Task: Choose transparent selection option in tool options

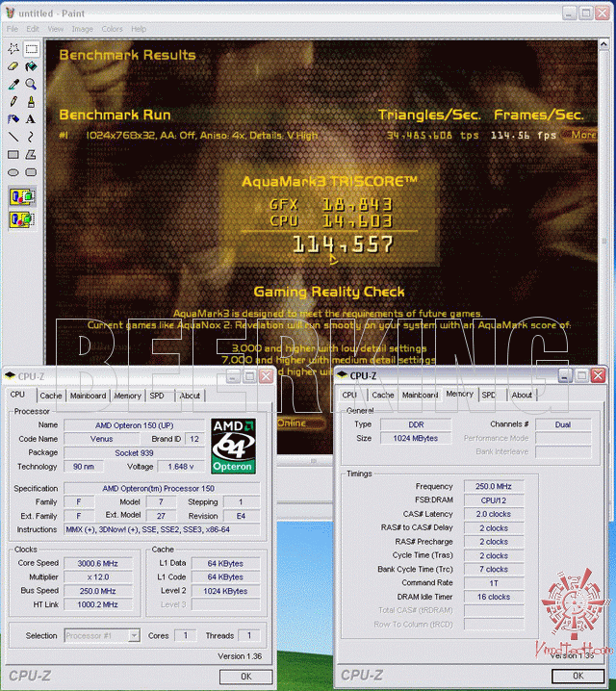Action: click(22, 219)
